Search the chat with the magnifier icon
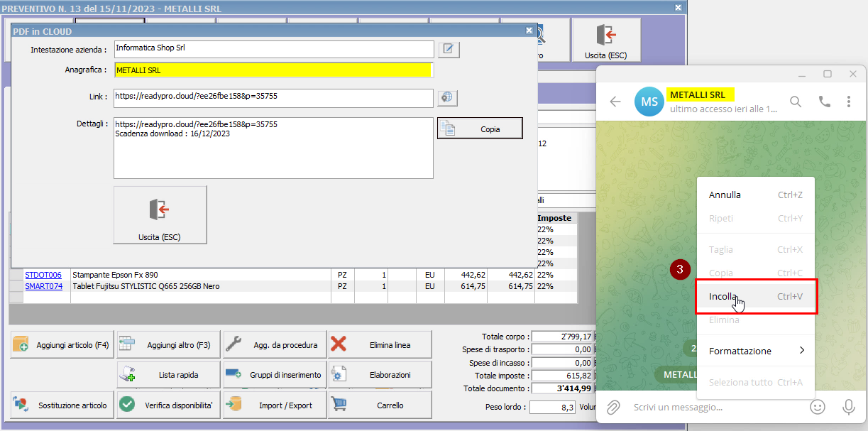This screenshot has width=868, height=431. pos(796,102)
